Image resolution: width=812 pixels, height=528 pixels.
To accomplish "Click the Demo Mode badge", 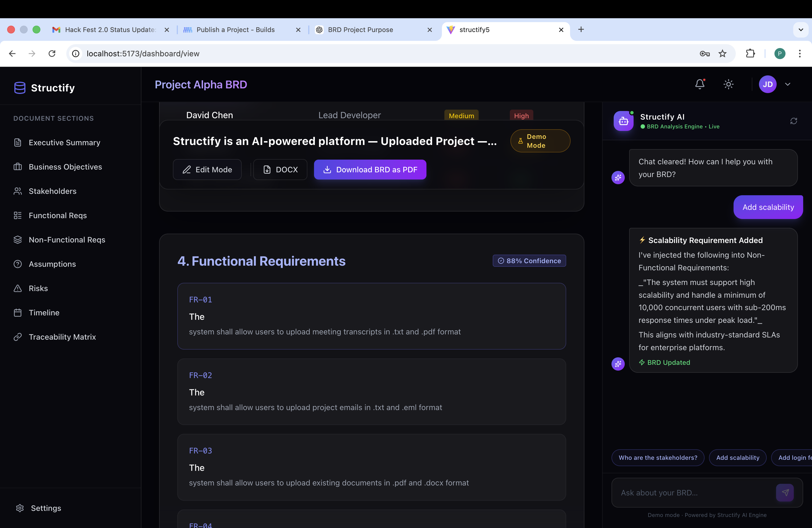I will point(540,141).
